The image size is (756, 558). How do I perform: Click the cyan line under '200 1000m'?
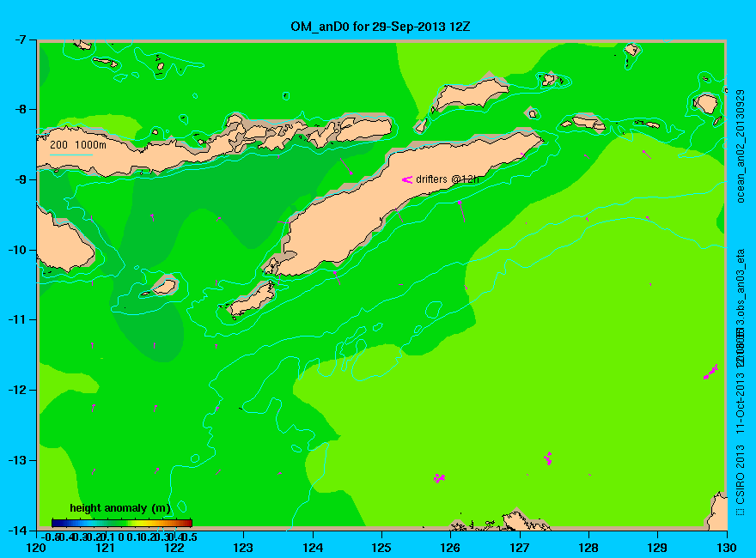tap(70, 155)
